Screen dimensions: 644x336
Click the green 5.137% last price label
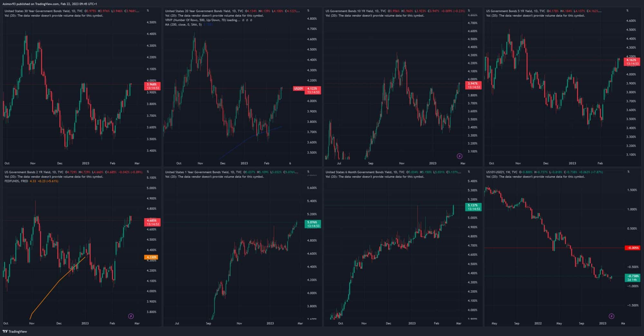473,207
